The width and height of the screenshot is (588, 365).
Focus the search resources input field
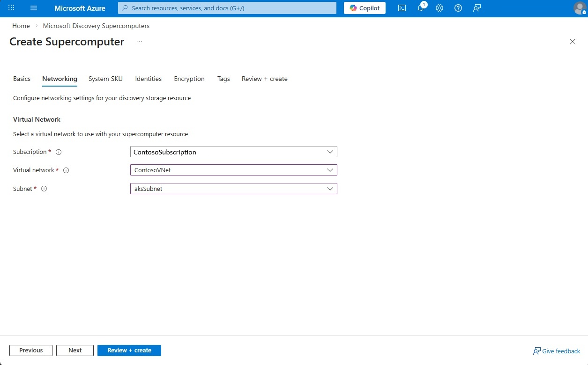227,8
